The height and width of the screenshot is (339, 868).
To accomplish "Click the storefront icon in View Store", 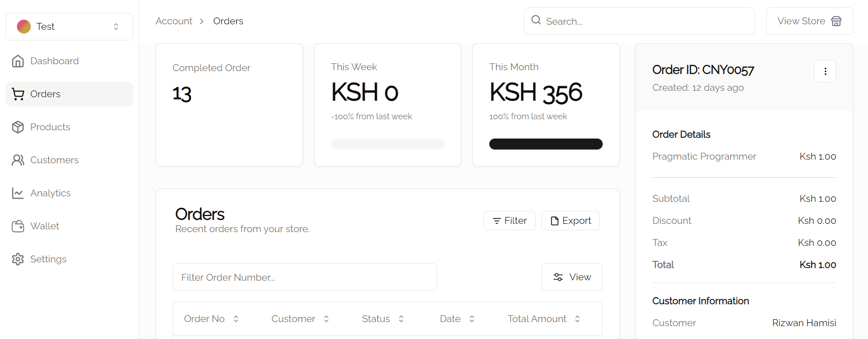I will (x=836, y=21).
